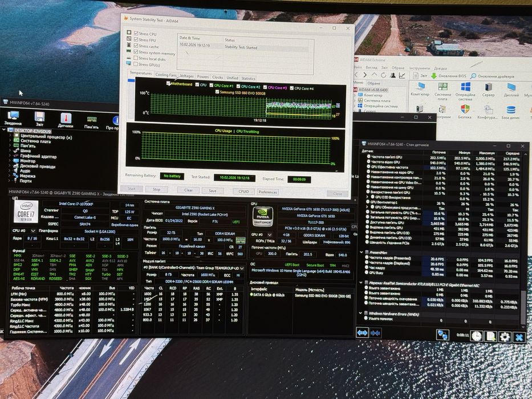
Task: Open Безпека shield icon in AIDA64
Action: click(465, 112)
